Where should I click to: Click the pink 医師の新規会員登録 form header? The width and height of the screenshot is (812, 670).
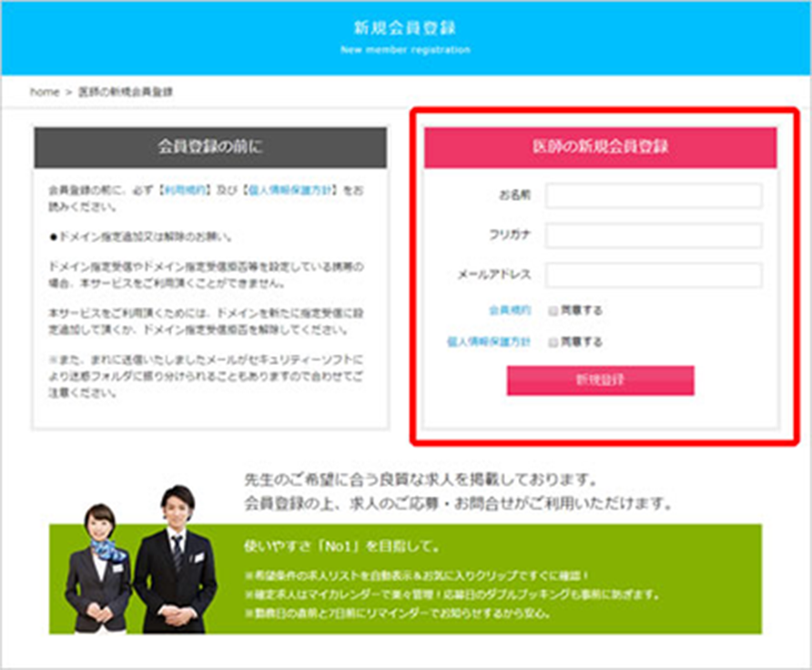point(601,147)
